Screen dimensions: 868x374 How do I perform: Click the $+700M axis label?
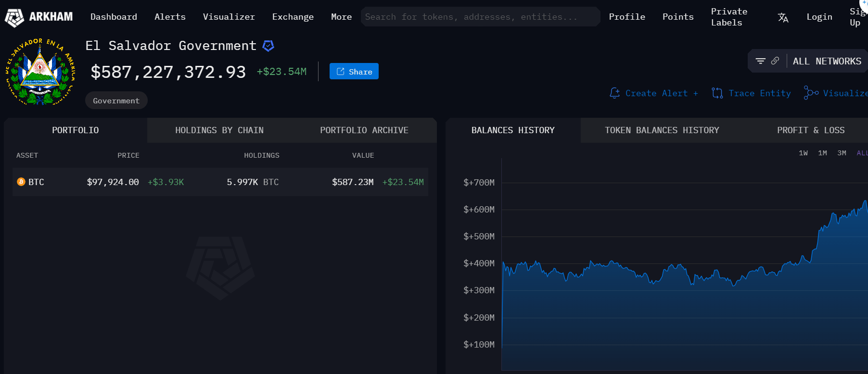point(479,183)
